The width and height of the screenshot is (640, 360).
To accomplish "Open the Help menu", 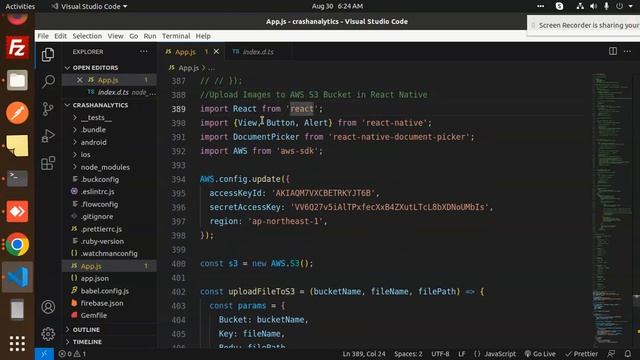I will (x=203, y=36).
